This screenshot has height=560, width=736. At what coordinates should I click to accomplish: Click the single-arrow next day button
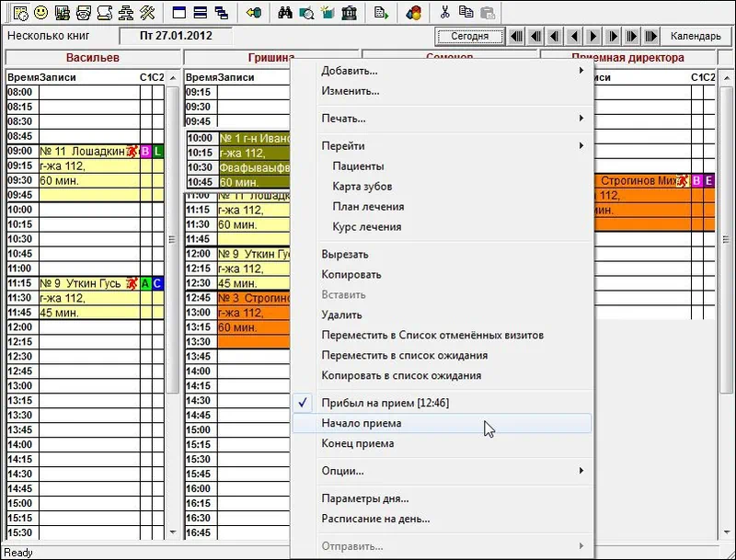593,37
